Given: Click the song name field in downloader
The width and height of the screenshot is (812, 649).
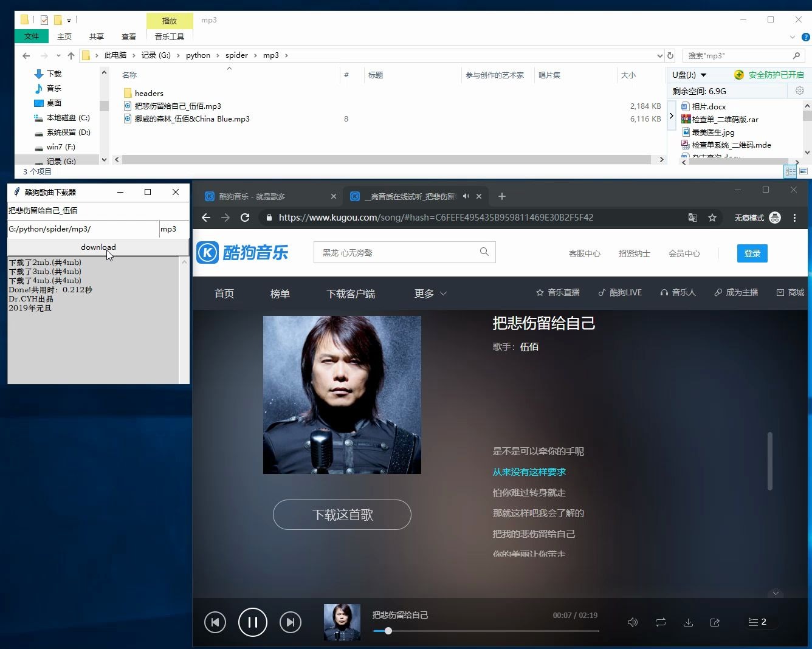Looking at the screenshot, I should point(98,210).
